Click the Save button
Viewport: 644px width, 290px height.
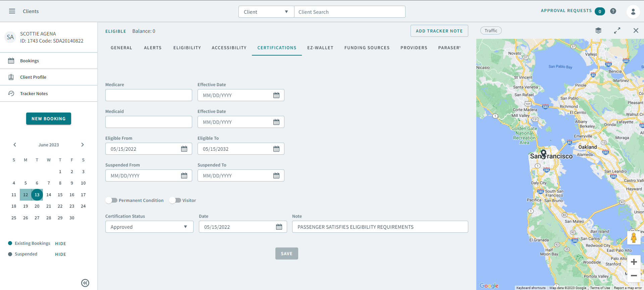(286, 253)
